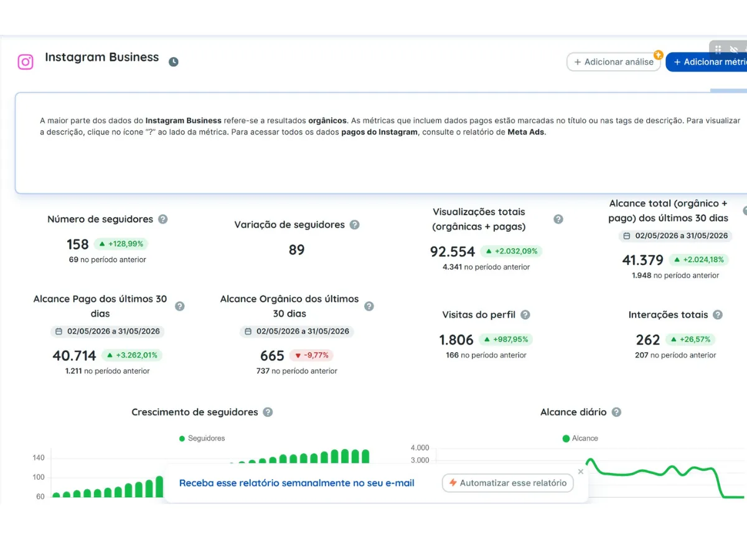Click the -9,77% organic reach badge
This screenshot has width=747, height=560.
click(x=312, y=355)
